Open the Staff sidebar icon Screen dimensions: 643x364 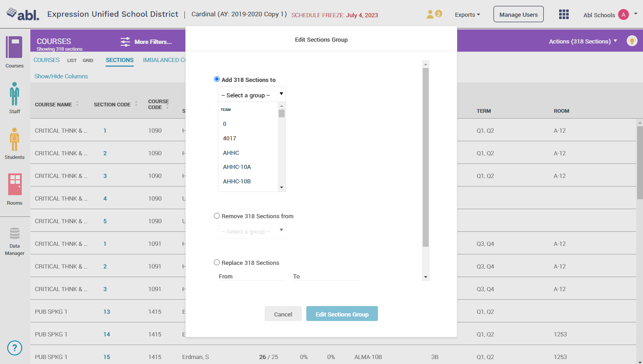pos(15,94)
